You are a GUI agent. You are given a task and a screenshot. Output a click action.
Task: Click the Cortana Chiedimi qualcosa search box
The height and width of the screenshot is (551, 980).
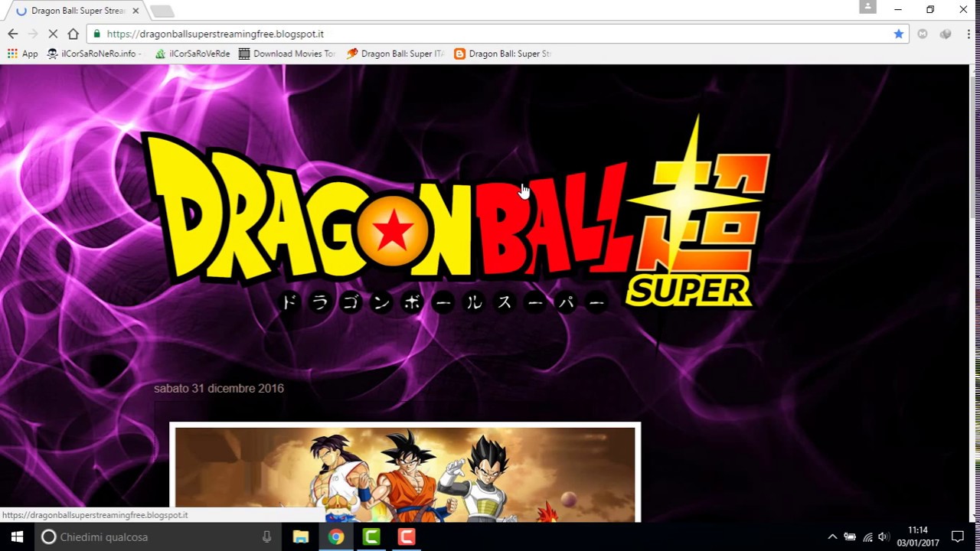pyautogui.click(x=157, y=536)
